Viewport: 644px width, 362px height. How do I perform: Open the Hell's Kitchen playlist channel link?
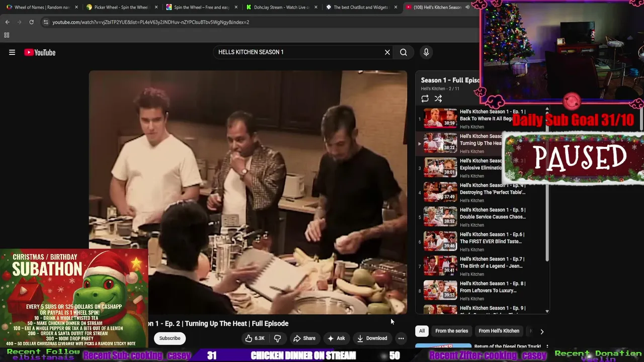(433, 89)
